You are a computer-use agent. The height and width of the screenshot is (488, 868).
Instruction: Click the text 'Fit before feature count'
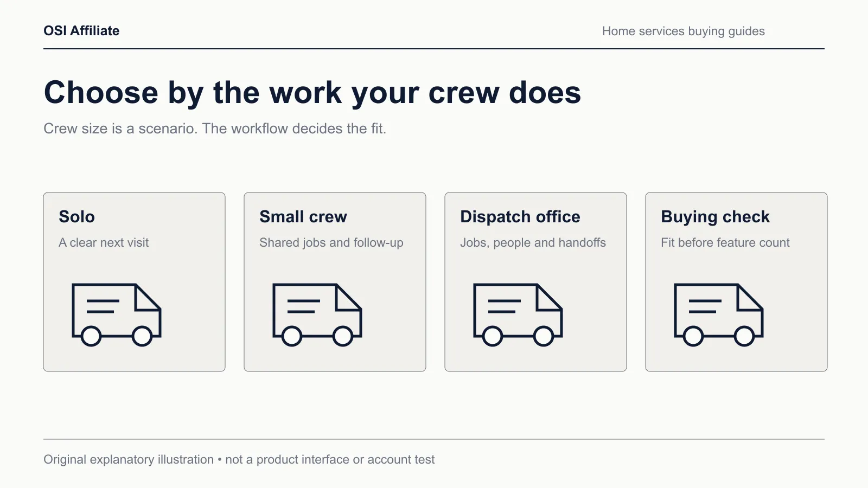click(725, 242)
